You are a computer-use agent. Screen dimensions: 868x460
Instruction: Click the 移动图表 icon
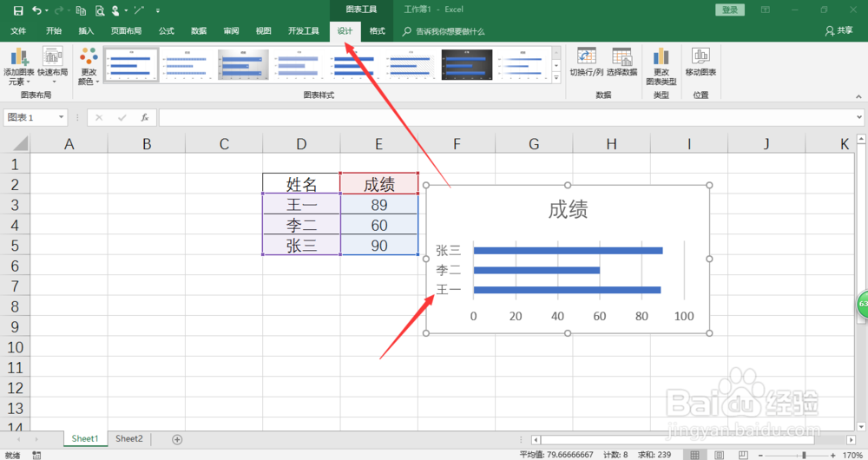click(700, 62)
